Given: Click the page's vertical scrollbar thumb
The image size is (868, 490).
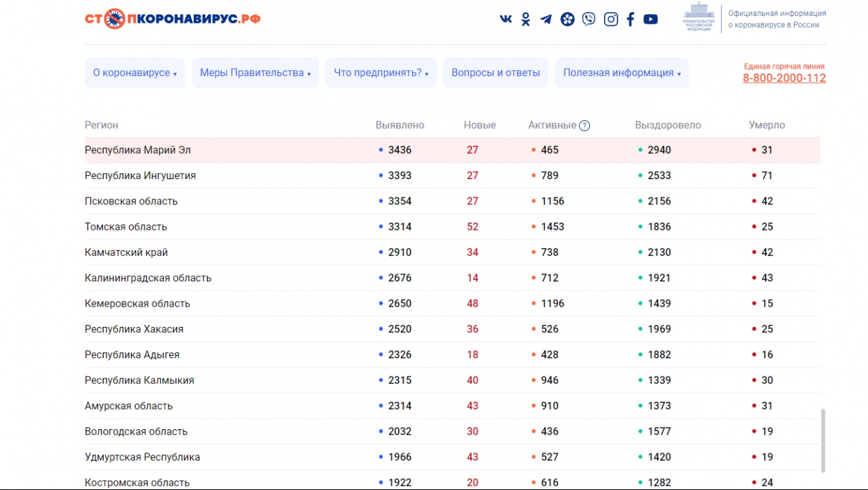Looking at the screenshot, I should point(823,441).
